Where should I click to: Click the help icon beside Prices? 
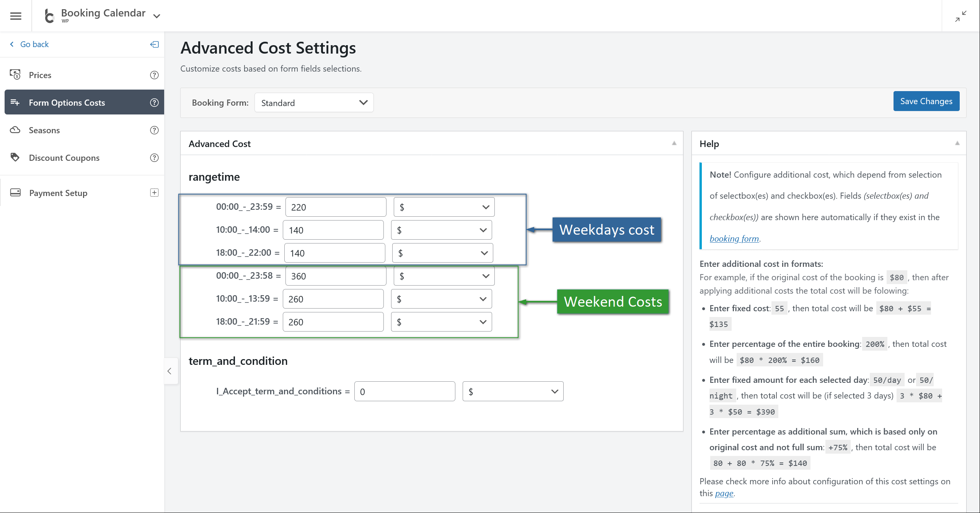(154, 75)
